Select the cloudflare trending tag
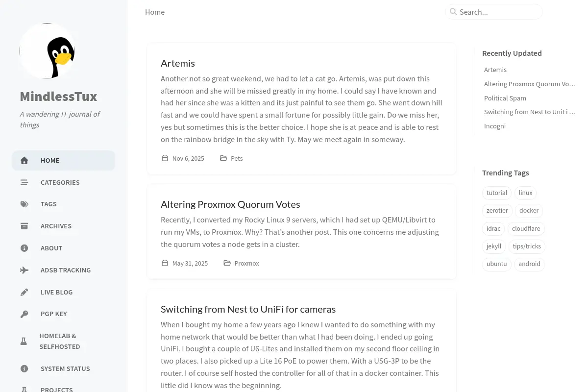Screen dimensions: 588x392 (x=526, y=228)
